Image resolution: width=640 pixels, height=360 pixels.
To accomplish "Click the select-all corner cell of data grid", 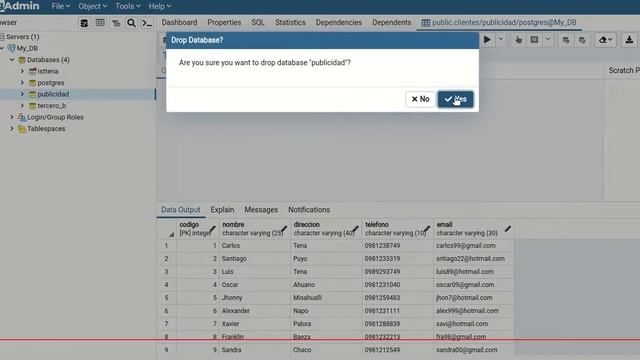I will click(167, 229).
